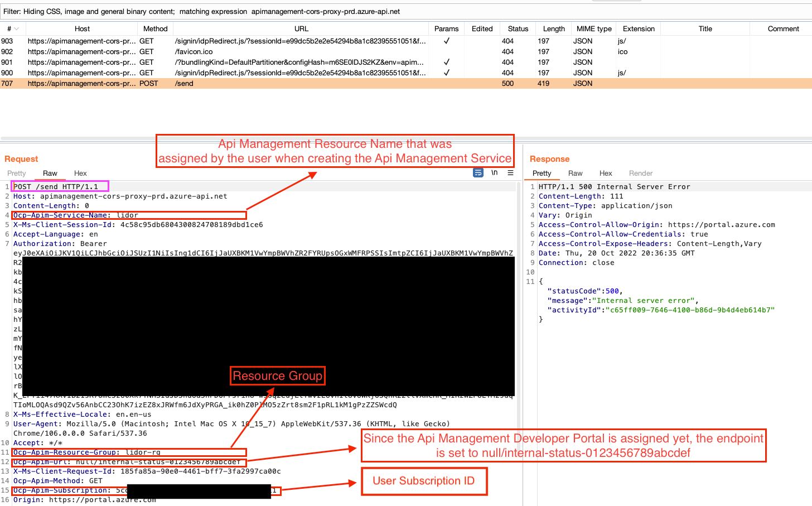Click the Host column header
The width and height of the screenshot is (812, 506).
pos(82,28)
